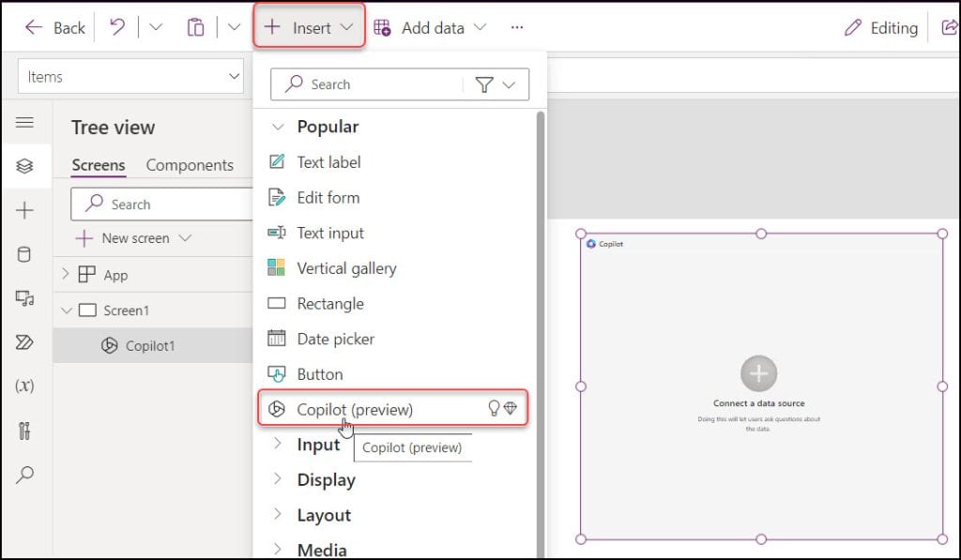Click the Share icon in the top-right corner
The image size is (961, 560).
click(950, 27)
